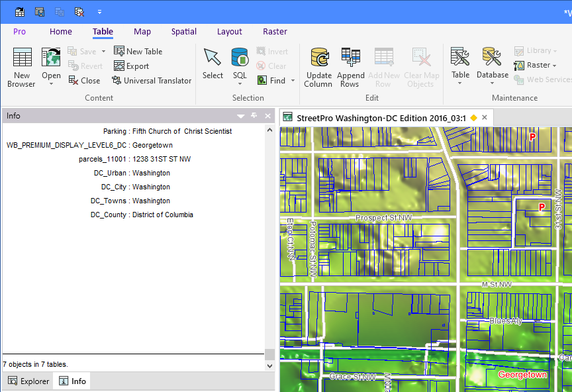Open the Find dropdown menu
This screenshot has height=392, width=572.
coord(292,80)
